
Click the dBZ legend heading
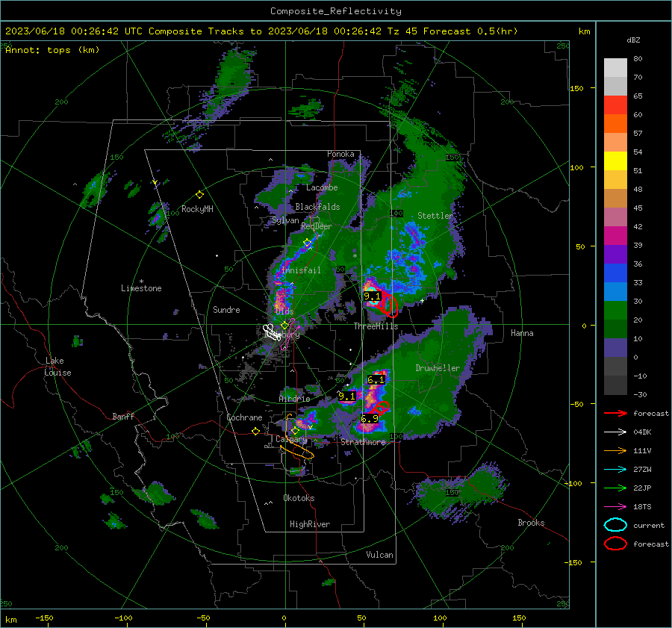click(633, 40)
